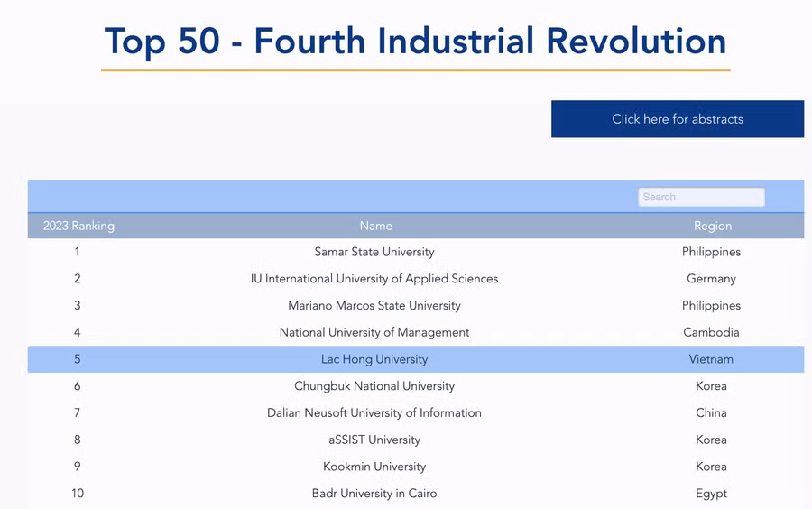
Task: Select IU International University of Applied Sciences
Action: tap(374, 279)
